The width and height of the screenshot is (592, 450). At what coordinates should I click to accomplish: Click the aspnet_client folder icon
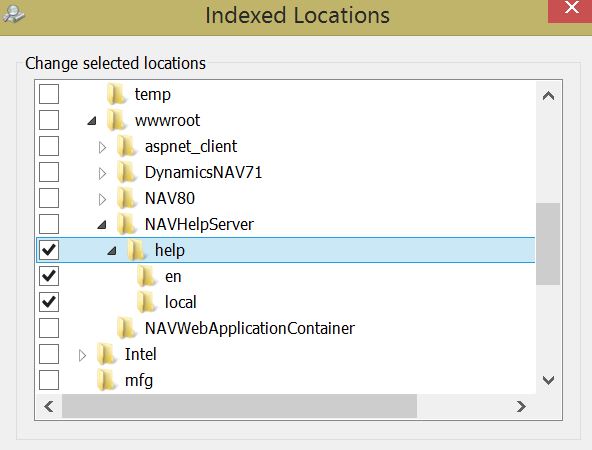126,146
